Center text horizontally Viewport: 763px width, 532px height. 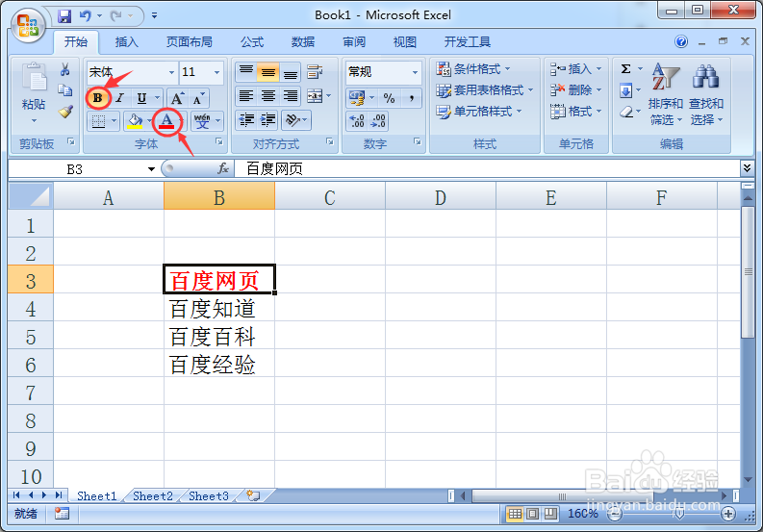point(267,96)
